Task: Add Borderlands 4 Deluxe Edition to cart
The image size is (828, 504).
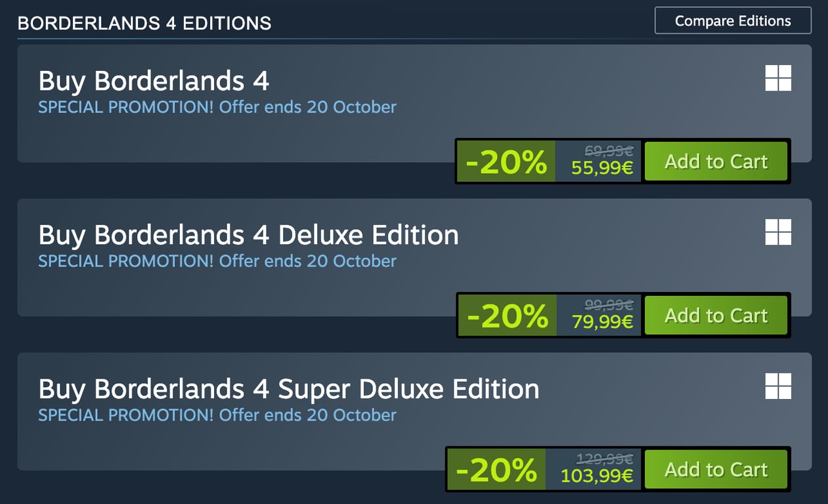Action: 716,316
